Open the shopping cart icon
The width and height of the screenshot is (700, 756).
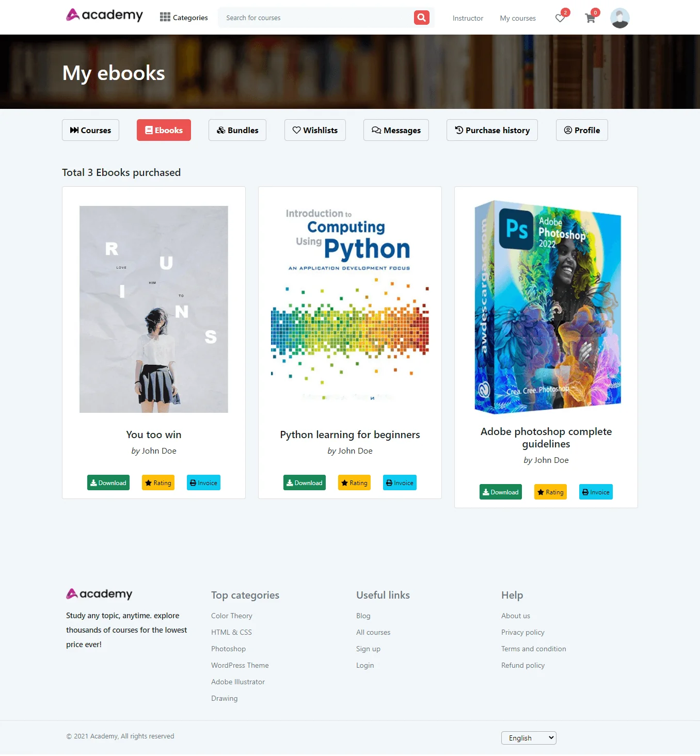click(590, 18)
